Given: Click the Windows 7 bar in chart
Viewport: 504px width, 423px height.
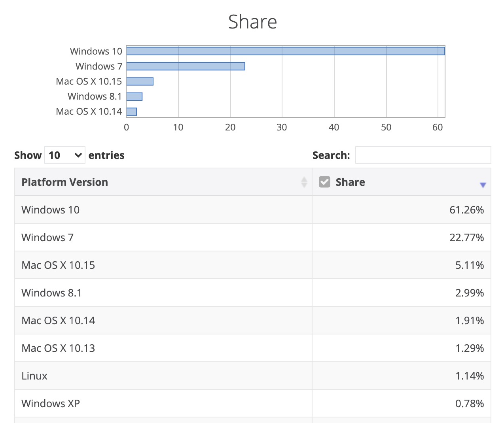Looking at the screenshot, I should (186, 66).
